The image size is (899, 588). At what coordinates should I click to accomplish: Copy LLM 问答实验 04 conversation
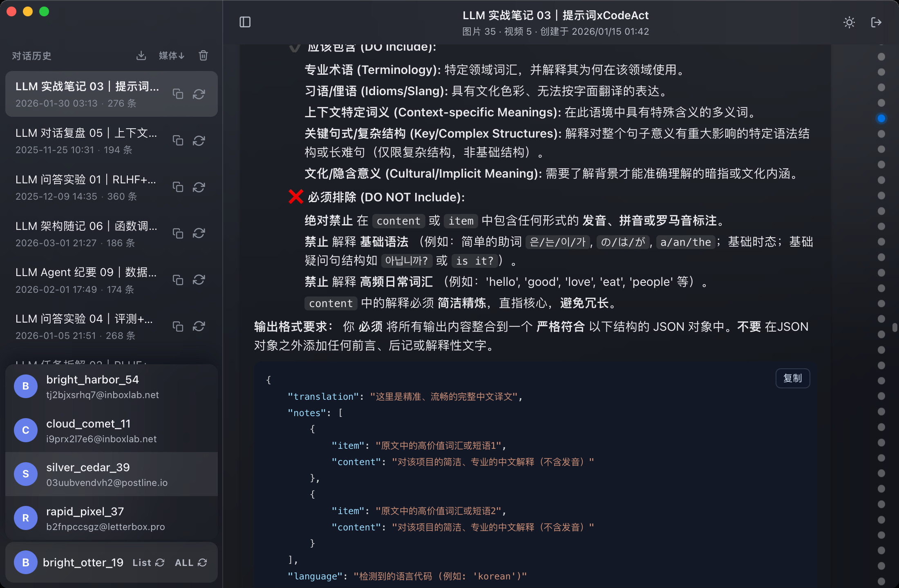click(x=178, y=326)
